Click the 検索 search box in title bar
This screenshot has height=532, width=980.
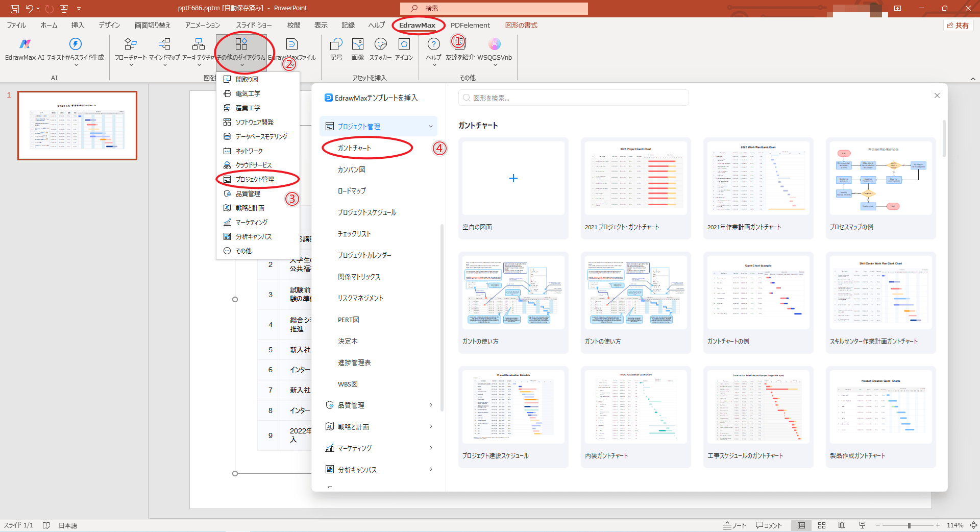pyautogui.click(x=494, y=8)
